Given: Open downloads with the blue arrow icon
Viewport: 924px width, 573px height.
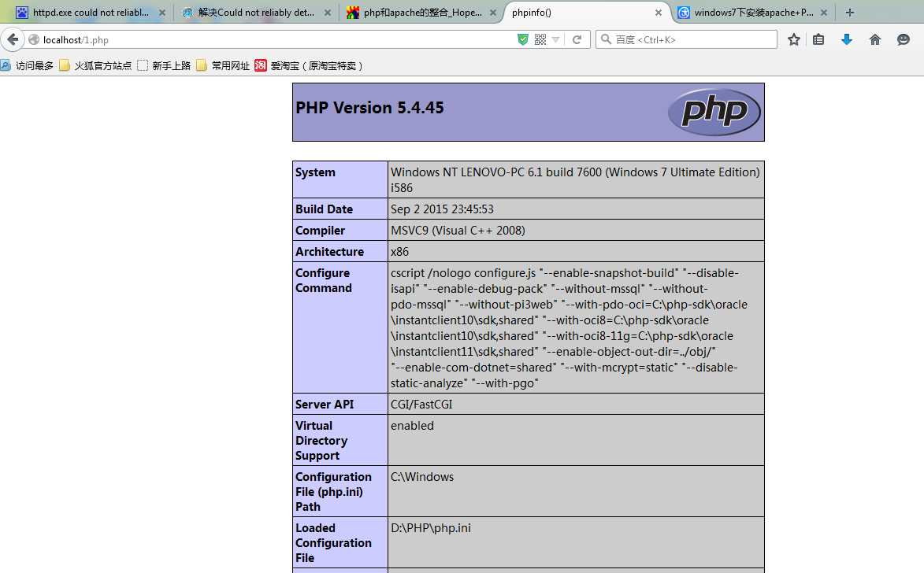Looking at the screenshot, I should (x=847, y=39).
